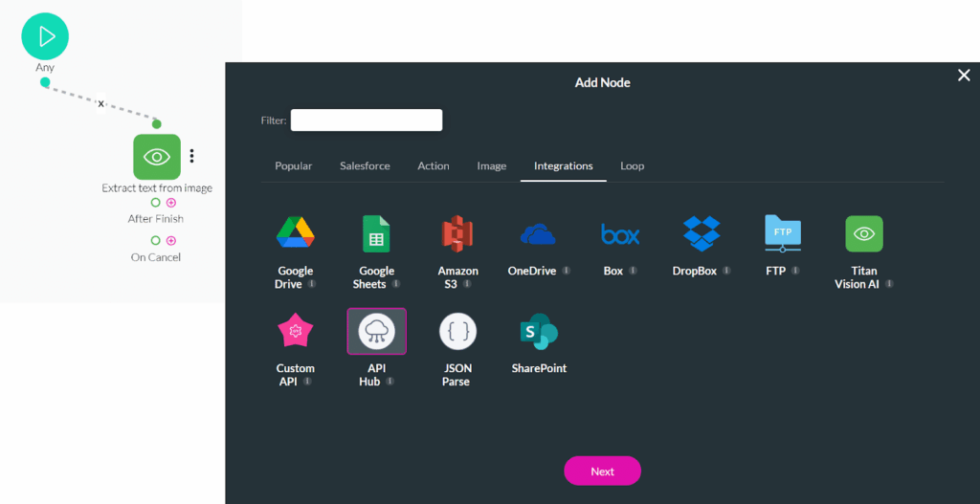Screen dimensions: 980x504
Task: Select the DropBox integration icon
Action: 702,233
